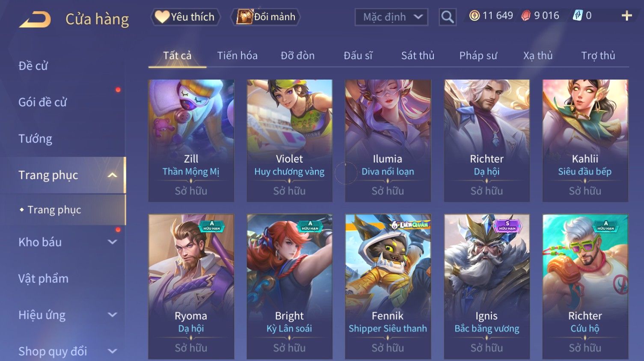Switch to the Tiến hóa tab
This screenshot has width=644, height=361.
click(x=237, y=56)
